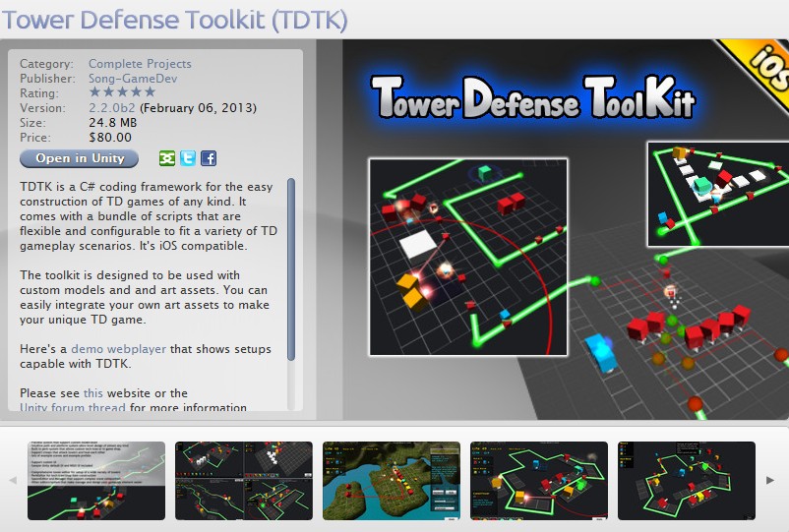Select the island terrain screenshot thumbnail

coord(392,481)
